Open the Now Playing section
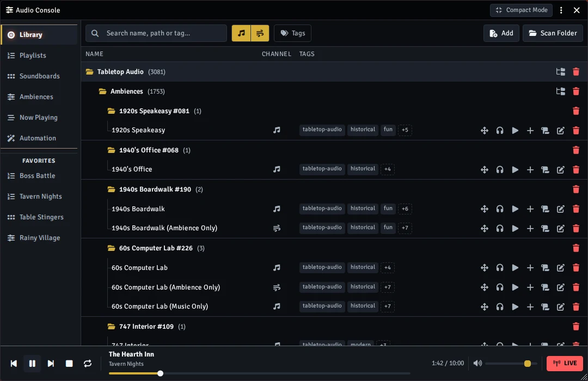Image resolution: width=588 pixels, height=381 pixels. [39, 118]
